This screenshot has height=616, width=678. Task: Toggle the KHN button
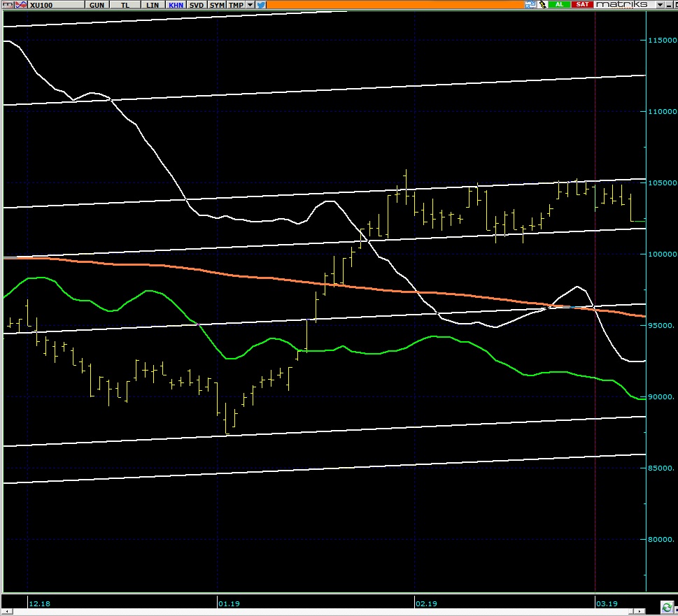click(x=176, y=5)
